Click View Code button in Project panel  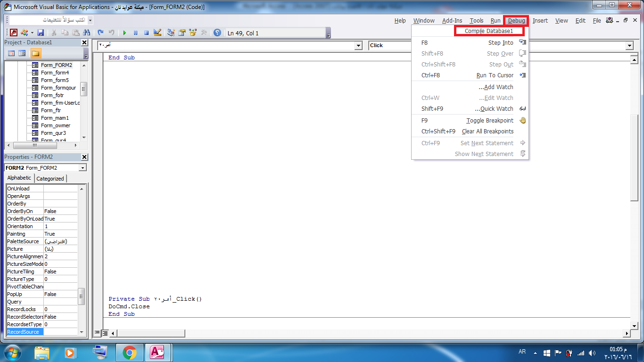coord(11,53)
